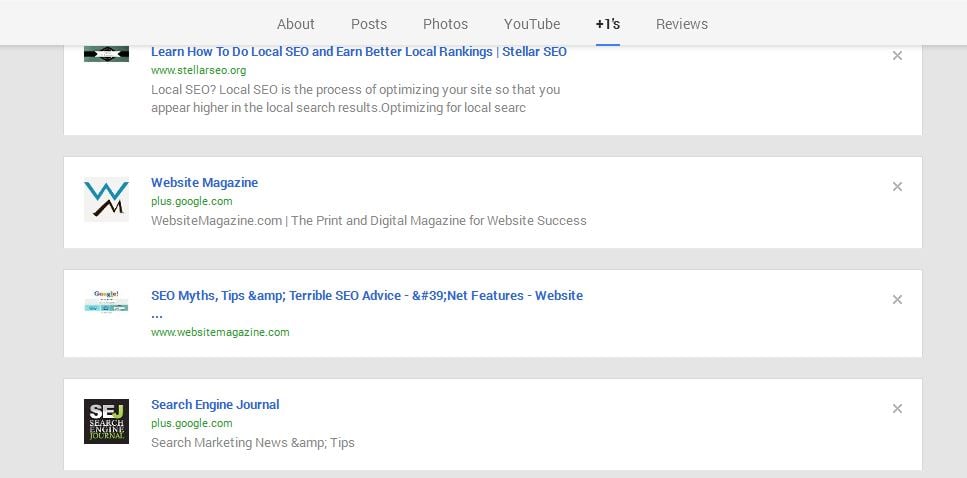Click the Stellar SEO thumbnail icon
Screen dimensions: 967x478
[106, 54]
